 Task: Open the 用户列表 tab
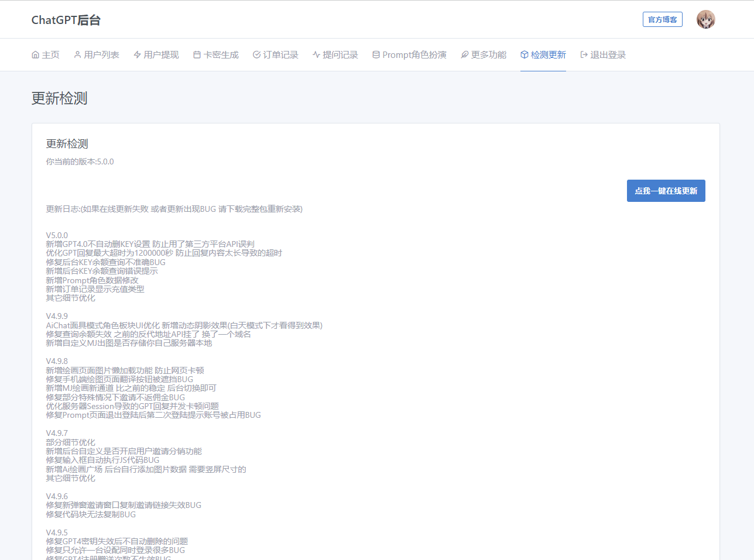pos(101,55)
